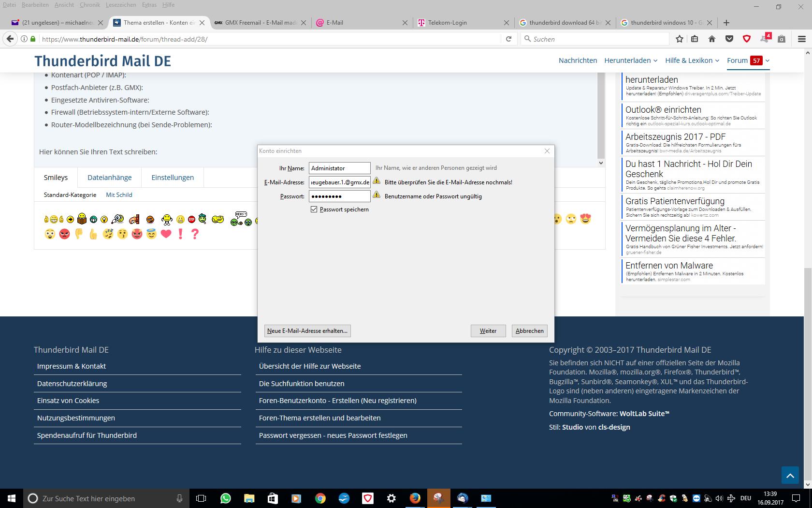Click Neue E-Mail-Adresse erhalten button
812x508 pixels.
pos(307,331)
